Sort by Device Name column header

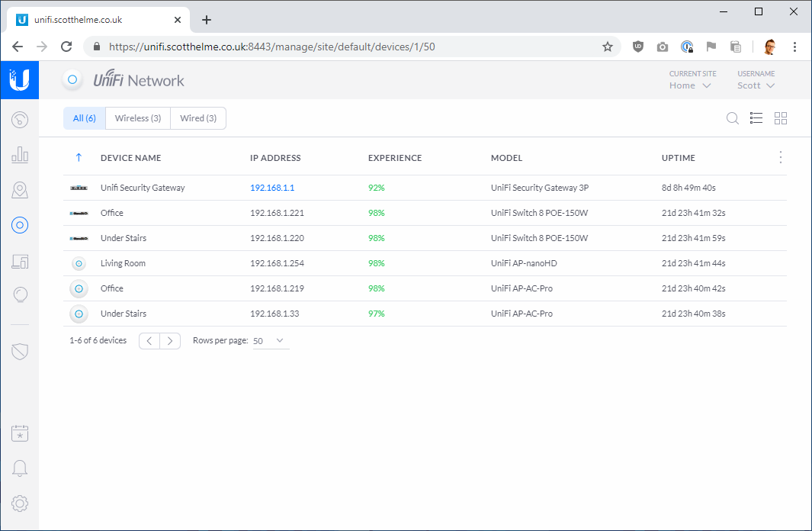click(130, 158)
